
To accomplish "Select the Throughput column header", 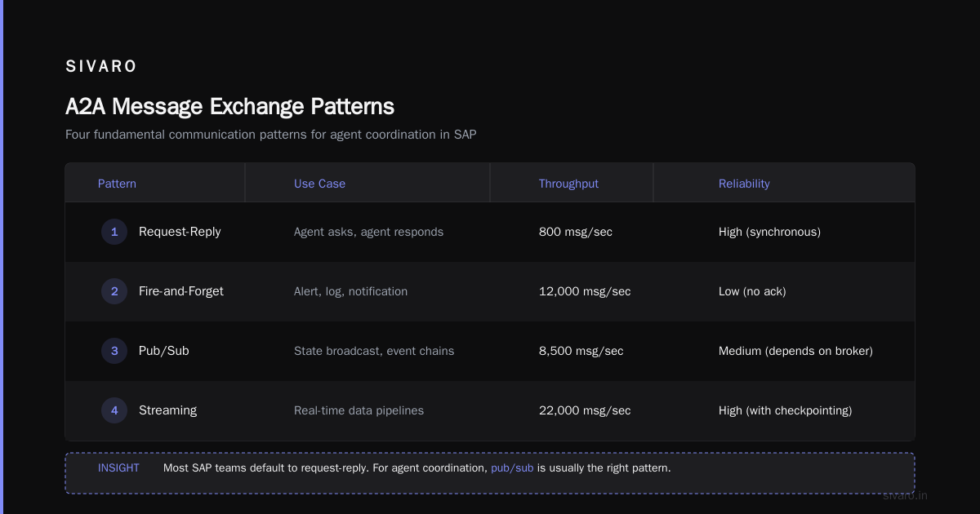I will 568,184.
